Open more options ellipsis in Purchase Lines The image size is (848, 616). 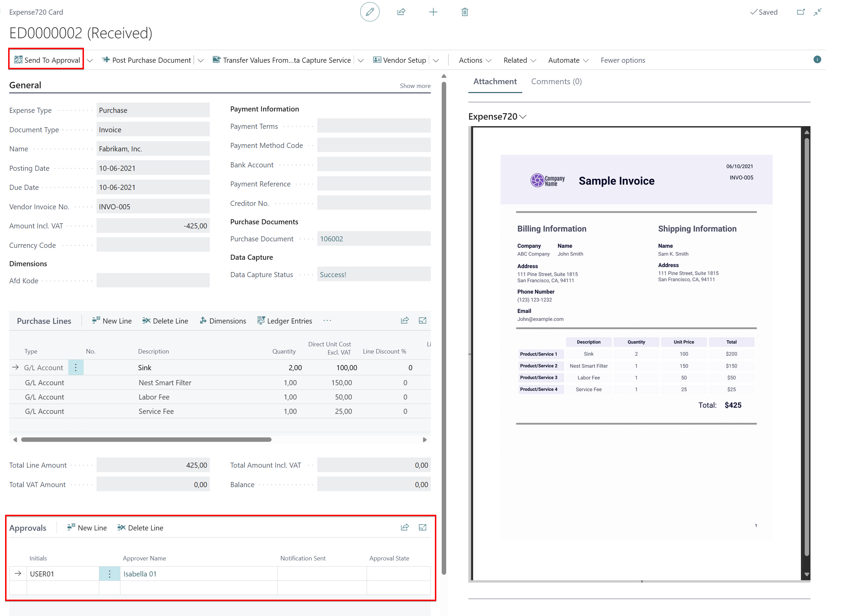click(327, 320)
